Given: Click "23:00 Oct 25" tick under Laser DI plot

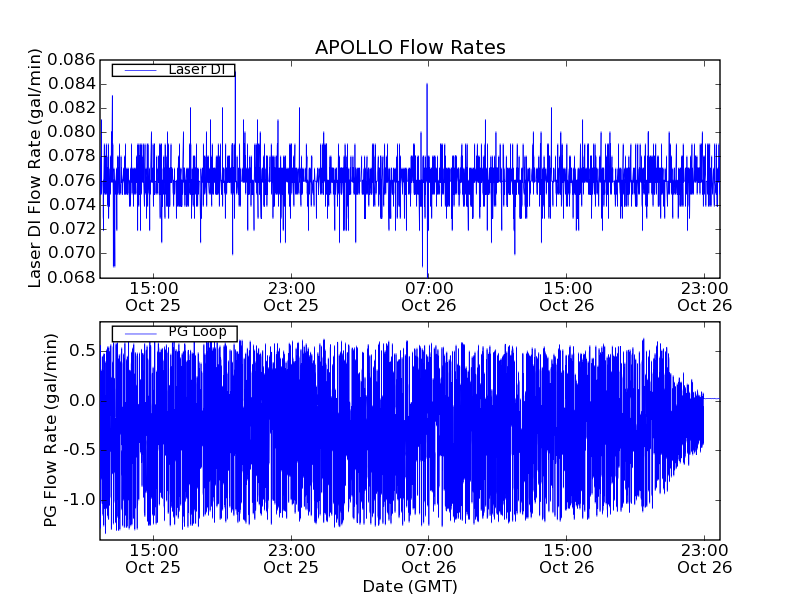Looking at the screenshot, I should coord(291,297).
